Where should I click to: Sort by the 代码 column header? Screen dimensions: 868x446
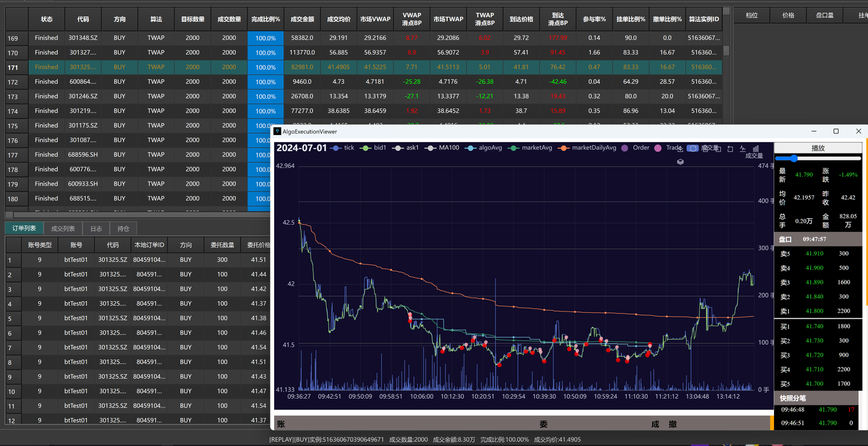[83, 19]
